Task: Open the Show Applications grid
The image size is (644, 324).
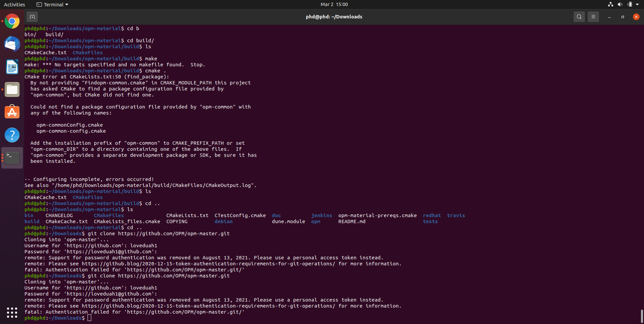Action: (x=12, y=312)
